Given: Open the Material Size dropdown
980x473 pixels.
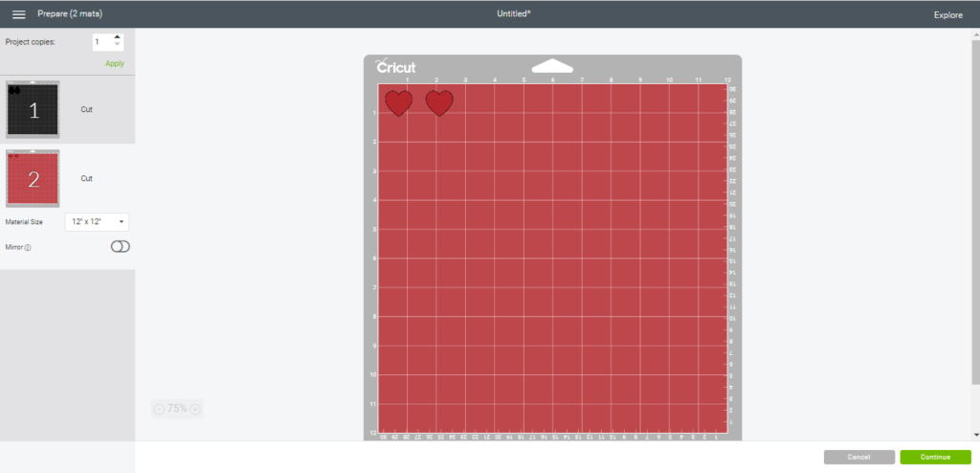Looking at the screenshot, I should pos(97,221).
